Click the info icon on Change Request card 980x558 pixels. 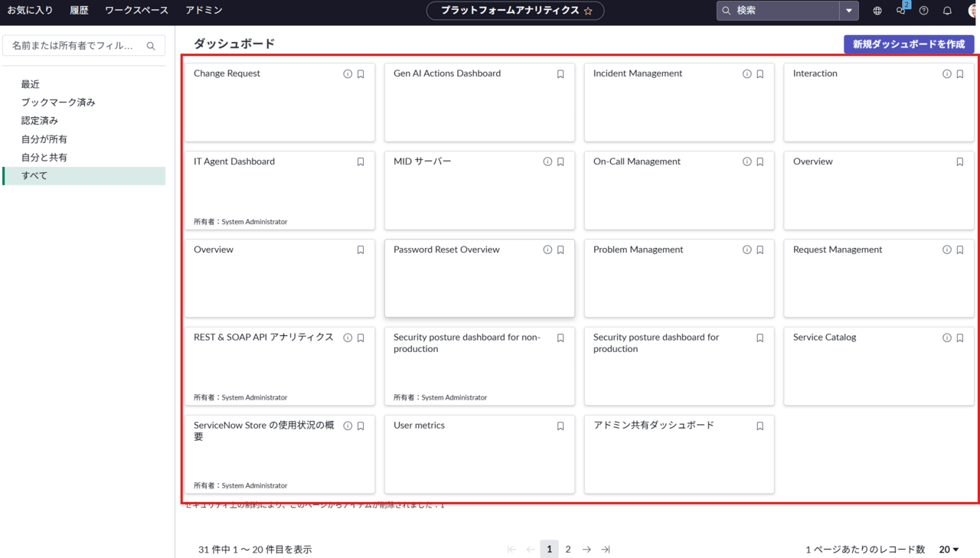point(348,74)
